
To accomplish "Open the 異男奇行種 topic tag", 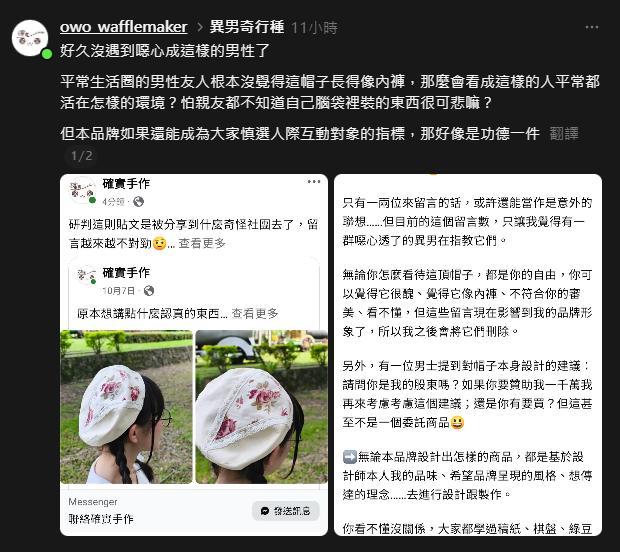I will click(x=247, y=27).
